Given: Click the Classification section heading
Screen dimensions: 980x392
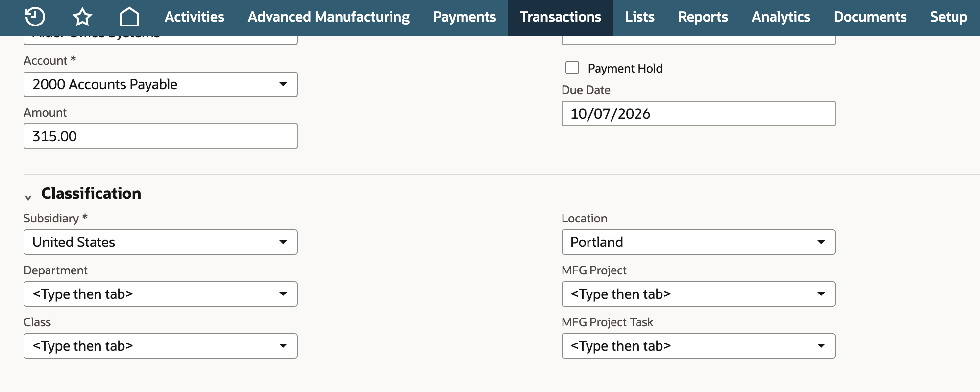Looking at the screenshot, I should point(91,194).
